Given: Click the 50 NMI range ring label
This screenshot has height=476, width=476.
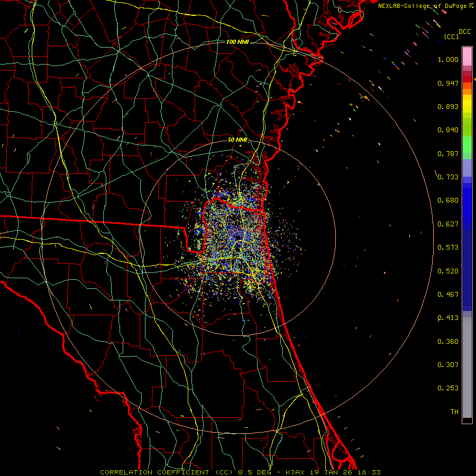Looking at the screenshot, I should coord(237,140).
